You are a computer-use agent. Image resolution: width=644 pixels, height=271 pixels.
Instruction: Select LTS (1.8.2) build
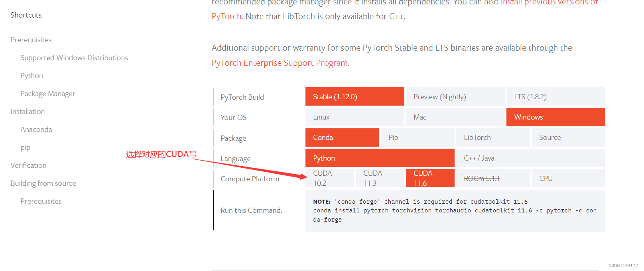[x=555, y=96]
